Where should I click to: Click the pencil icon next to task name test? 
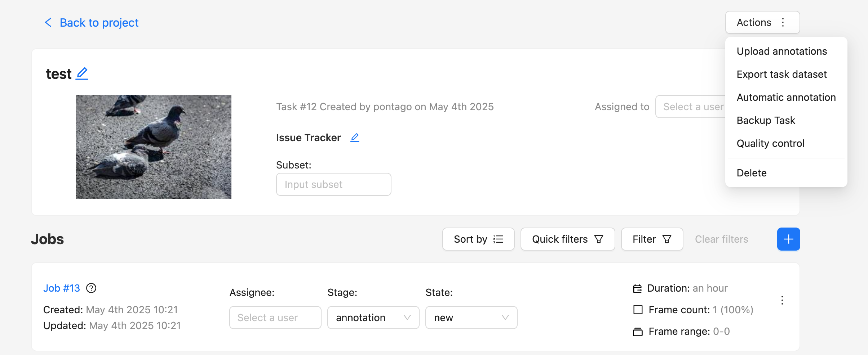82,73
